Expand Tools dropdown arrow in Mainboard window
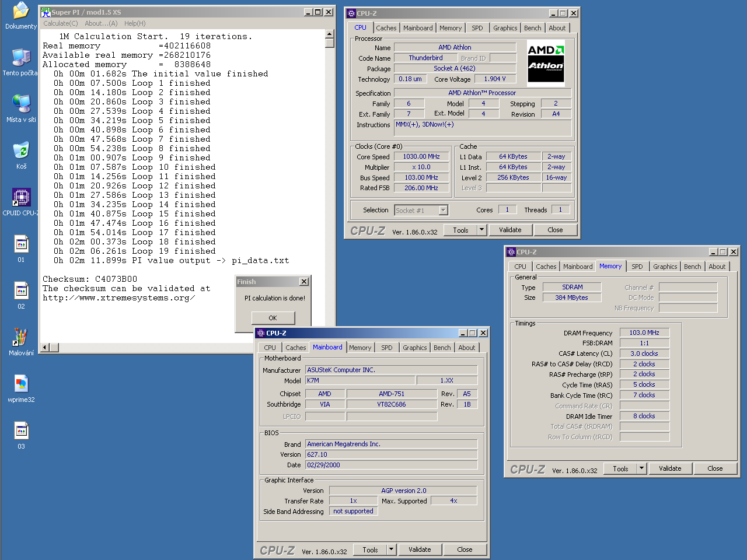Viewport: 747px width, 560px height. pos(392,549)
